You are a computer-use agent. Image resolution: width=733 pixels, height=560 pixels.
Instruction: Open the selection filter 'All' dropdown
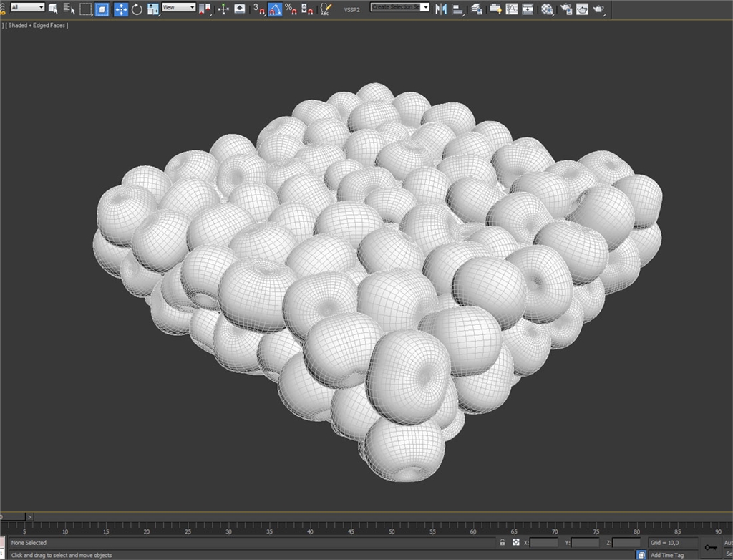(x=27, y=7)
